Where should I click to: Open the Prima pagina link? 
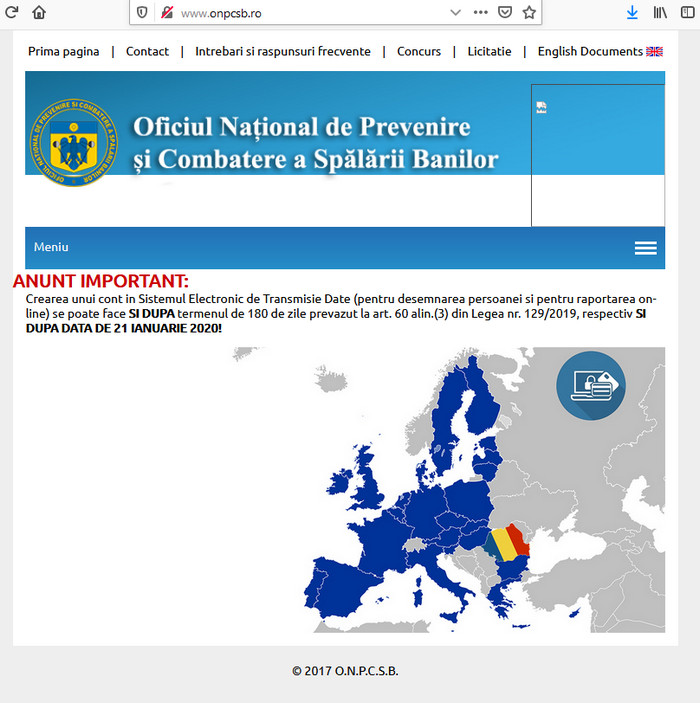click(64, 52)
